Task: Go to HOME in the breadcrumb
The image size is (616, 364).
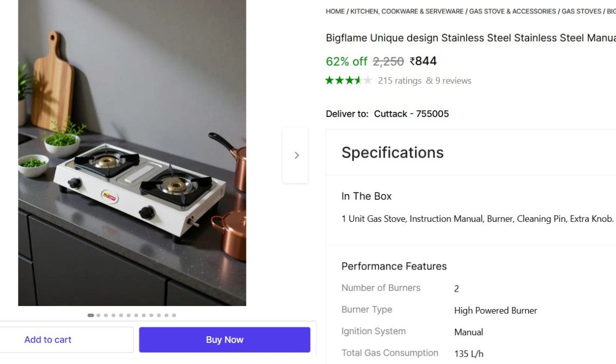Action: (335, 11)
